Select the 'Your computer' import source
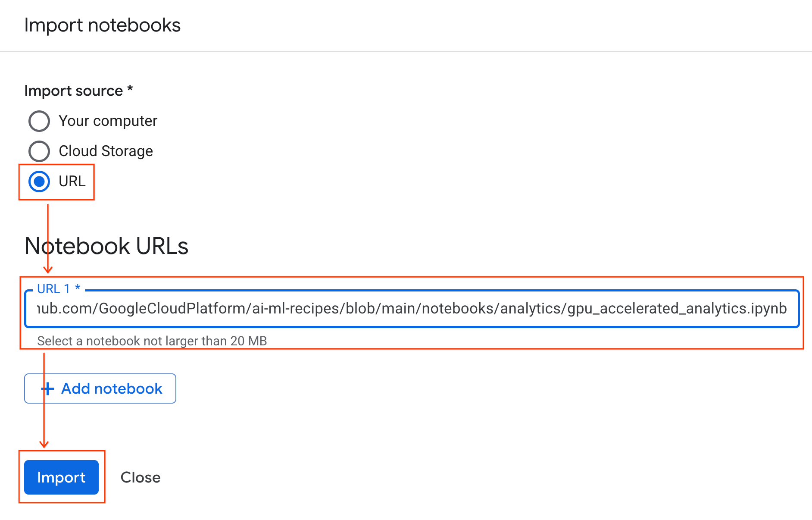This screenshot has height=520, width=812. (39, 121)
